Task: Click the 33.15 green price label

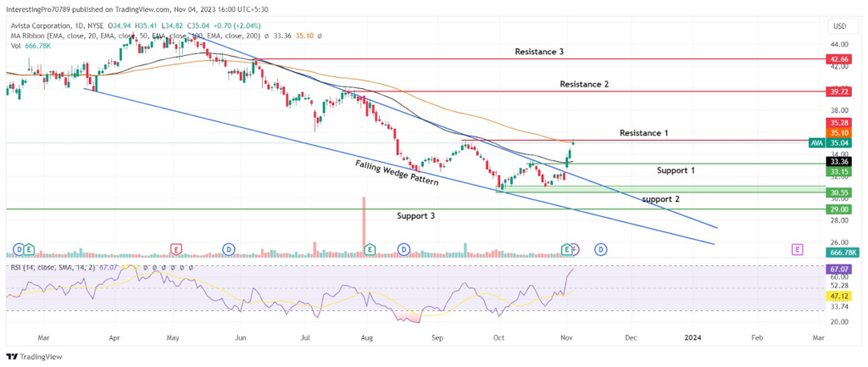Action: (x=837, y=171)
